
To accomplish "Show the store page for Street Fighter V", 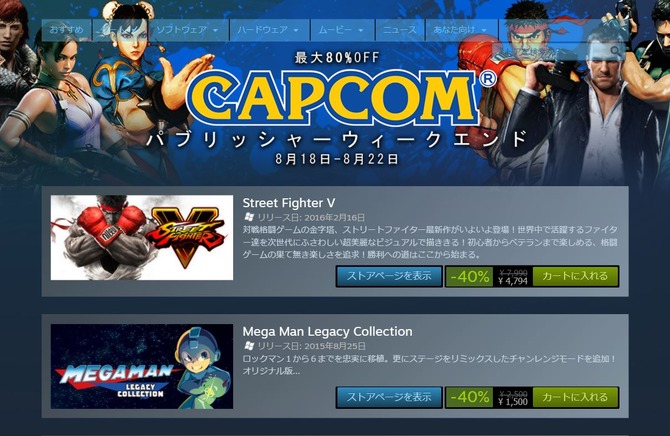I will 389,276.
